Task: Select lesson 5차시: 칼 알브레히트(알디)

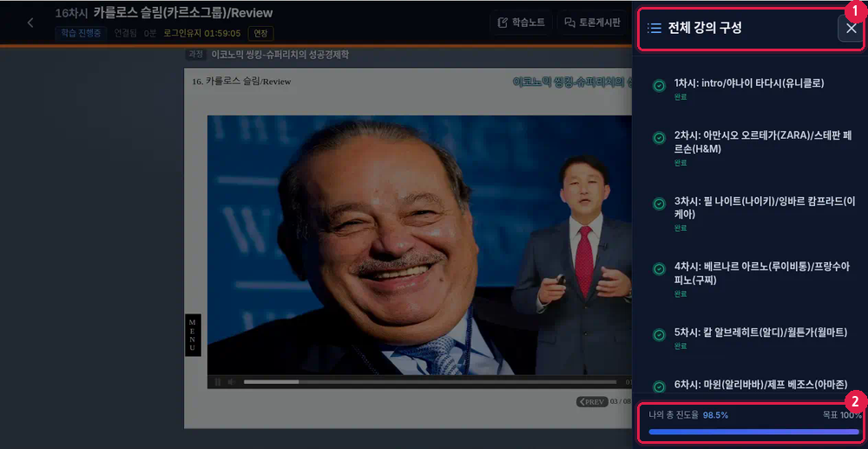Action: coord(760,332)
